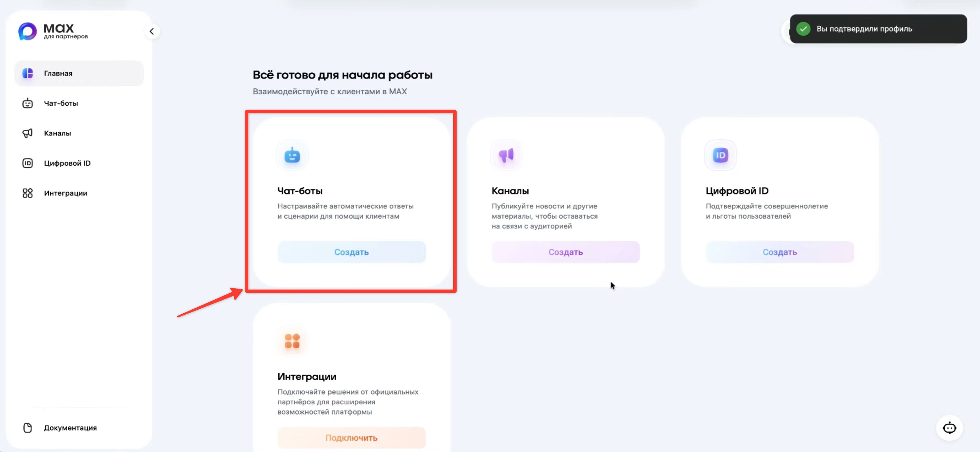This screenshot has height=452, width=980.
Task: Open the Главная sidebar item
Action: click(x=79, y=73)
